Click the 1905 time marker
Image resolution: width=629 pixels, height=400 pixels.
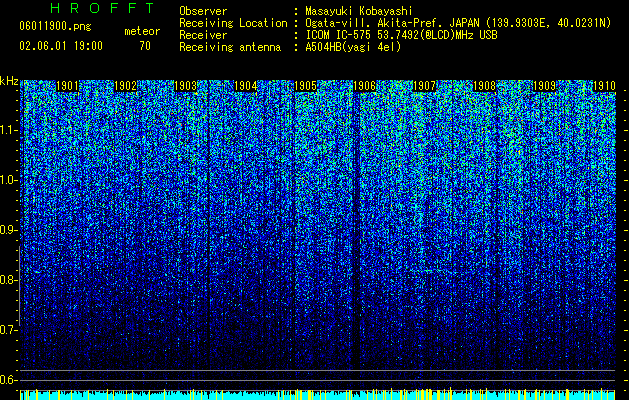pyautogui.click(x=305, y=86)
